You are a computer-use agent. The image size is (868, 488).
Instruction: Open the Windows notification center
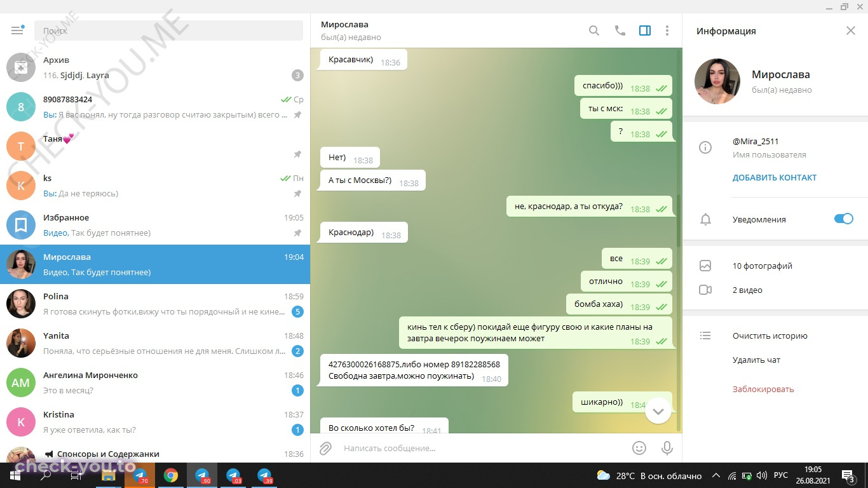[x=848, y=475]
